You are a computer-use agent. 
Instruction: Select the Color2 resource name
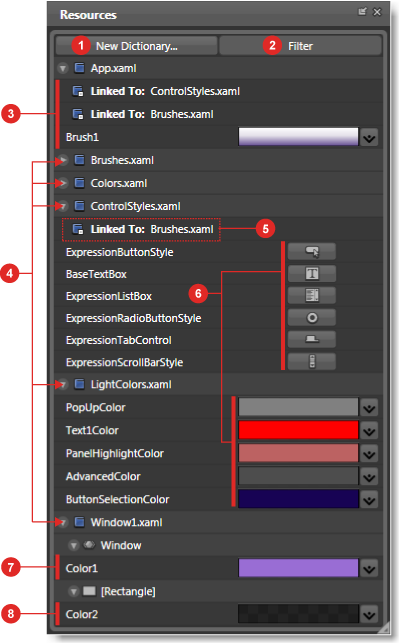tap(82, 614)
